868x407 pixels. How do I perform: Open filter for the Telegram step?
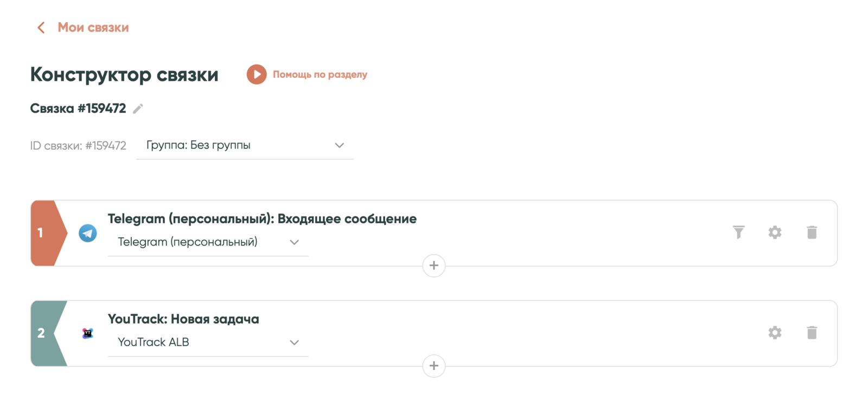click(x=738, y=232)
